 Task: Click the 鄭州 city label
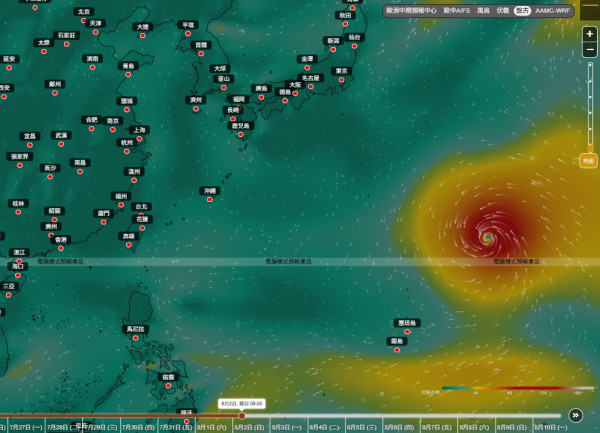point(55,84)
